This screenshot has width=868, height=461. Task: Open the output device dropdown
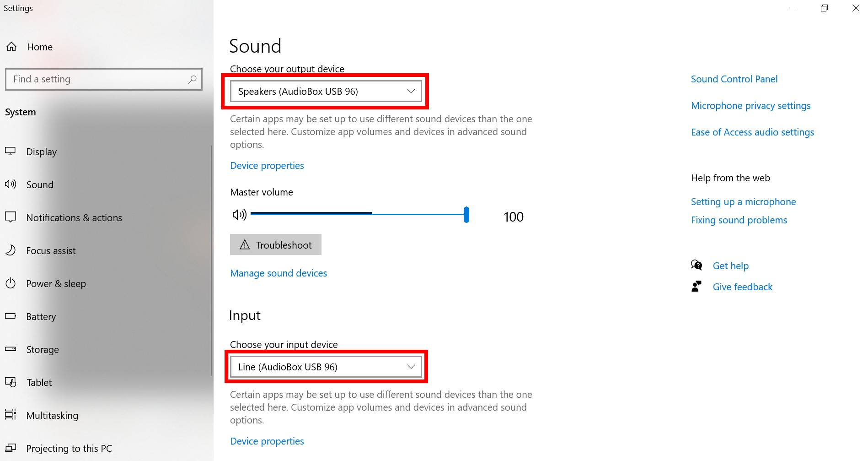325,91
